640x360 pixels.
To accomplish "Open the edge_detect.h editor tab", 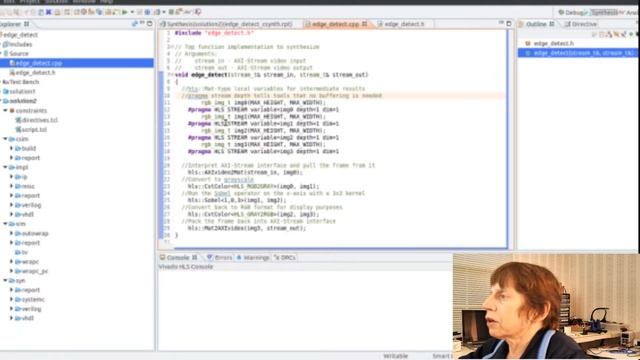I will click(x=401, y=24).
